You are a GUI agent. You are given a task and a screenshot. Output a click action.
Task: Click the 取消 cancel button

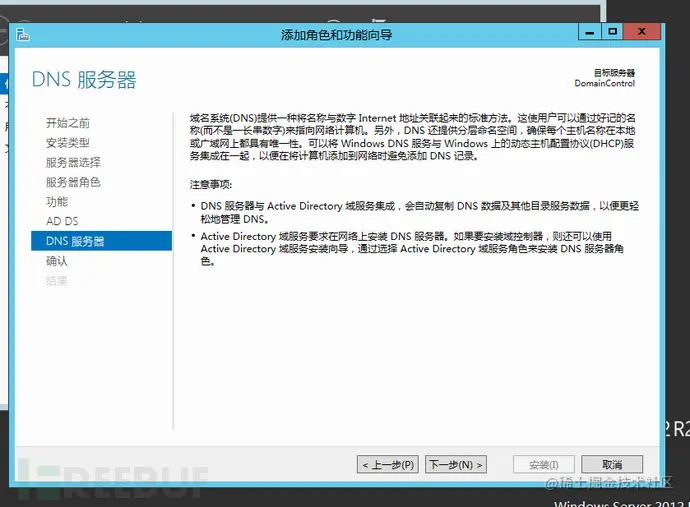(612, 464)
